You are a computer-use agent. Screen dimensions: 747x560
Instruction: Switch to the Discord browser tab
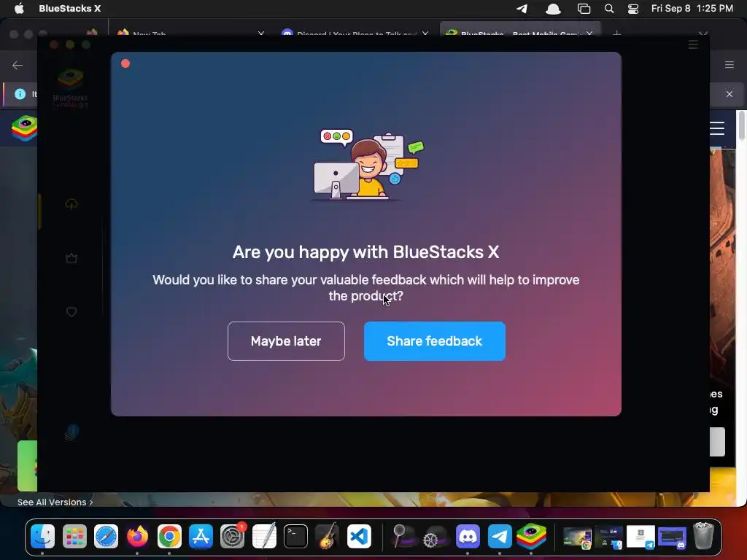tap(355, 34)
